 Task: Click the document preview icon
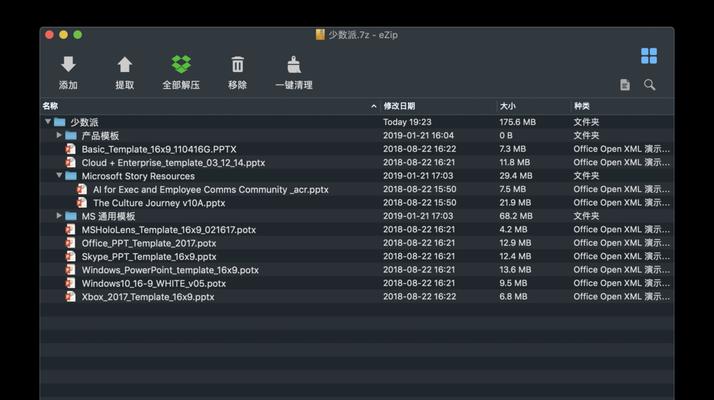tap(625, 85)
